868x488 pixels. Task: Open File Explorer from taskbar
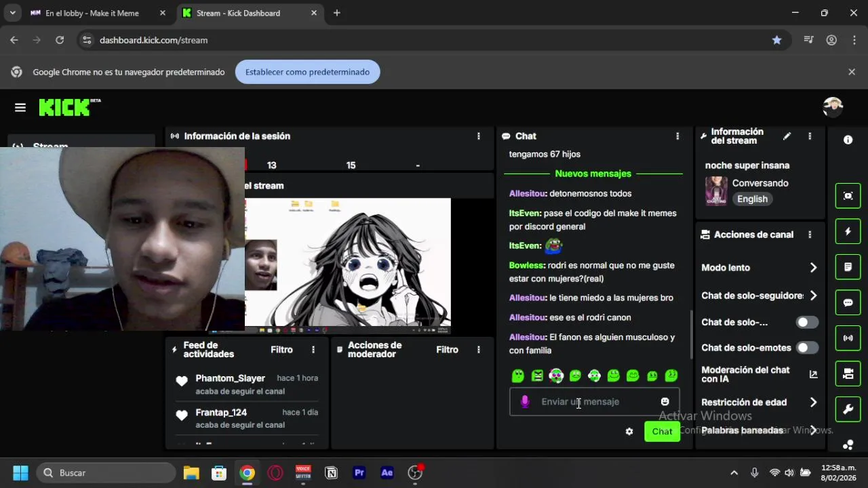tap(191, 472)
